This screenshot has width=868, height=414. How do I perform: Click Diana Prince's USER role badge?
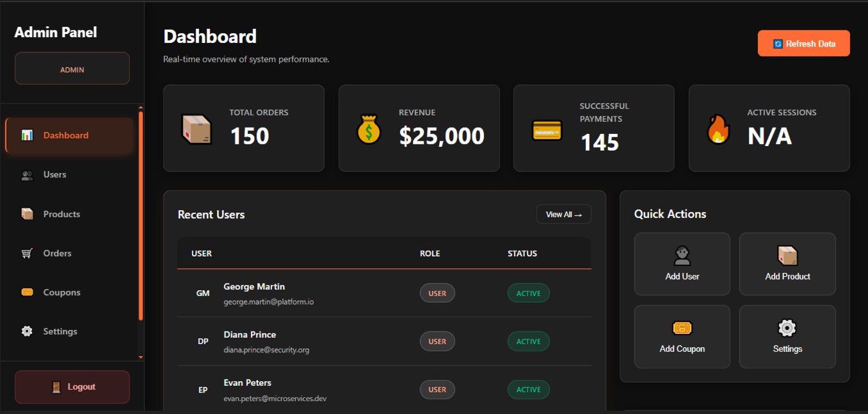tap(437, 342)
